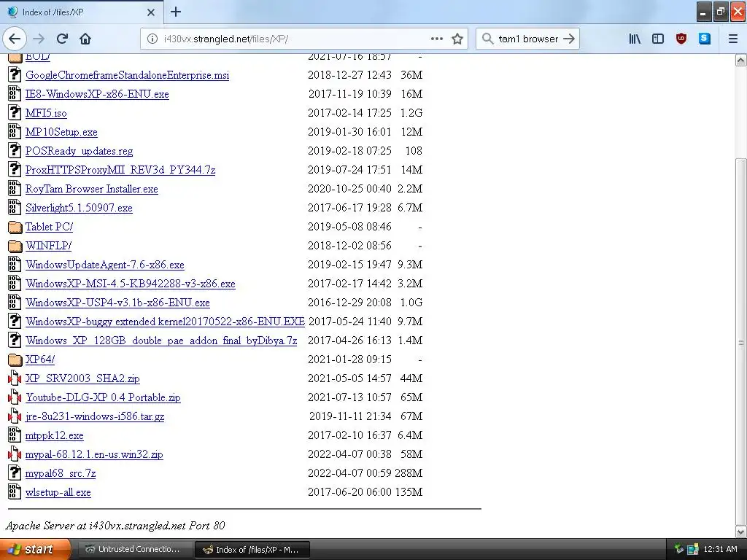Switch to Untrusted Connection taskbar window
The width and height of the screenshot is (747, 560).
[x=134, y=549]
